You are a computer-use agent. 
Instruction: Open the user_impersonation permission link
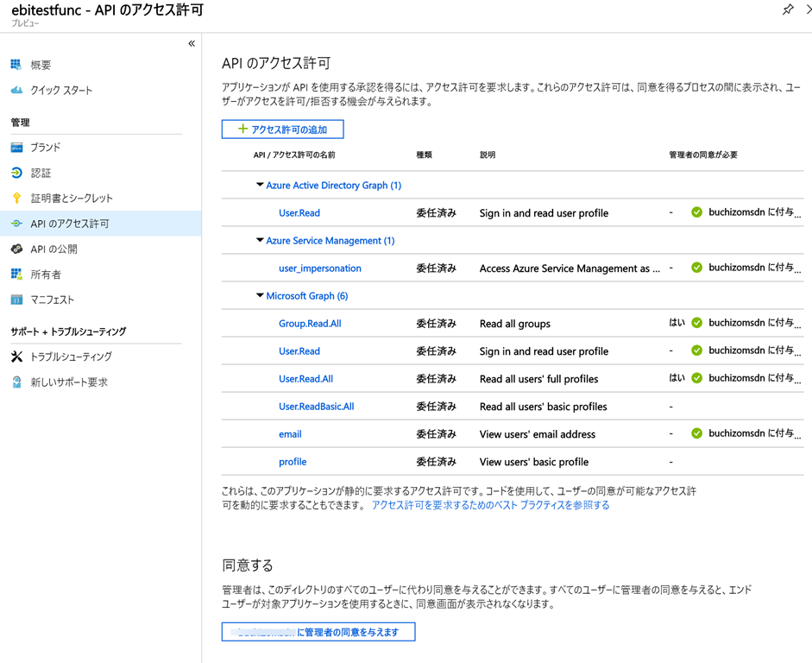[319, 268]
